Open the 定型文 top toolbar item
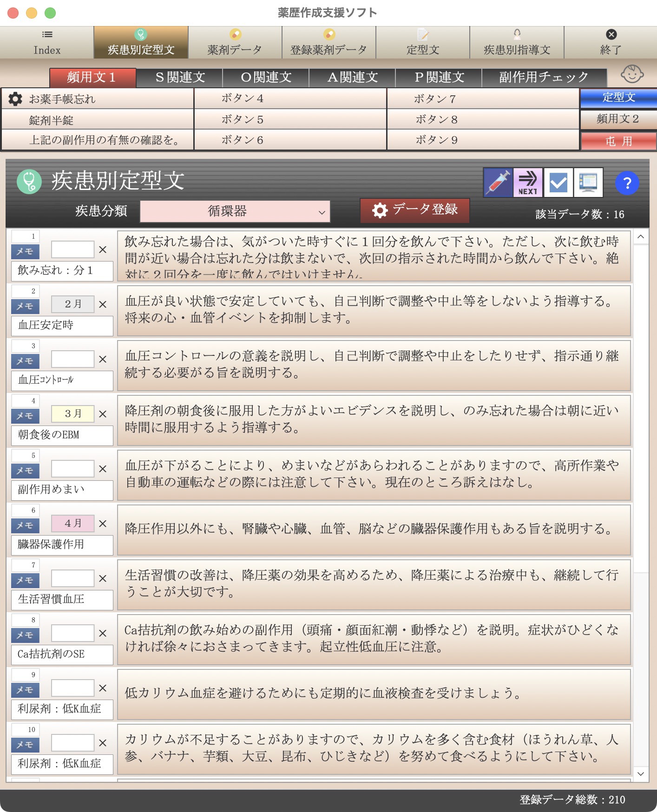 pyautogui.click(x=423, y=42)
